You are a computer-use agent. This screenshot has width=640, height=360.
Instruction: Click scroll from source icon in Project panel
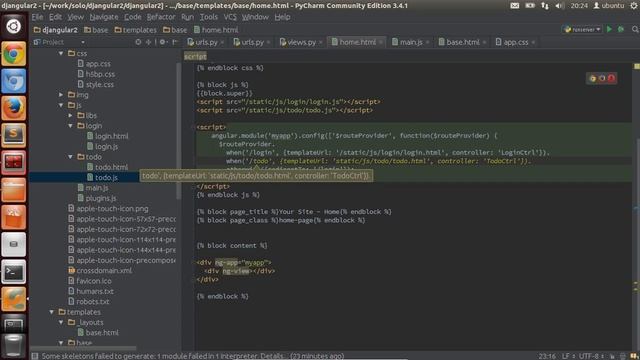click(138, 42)
